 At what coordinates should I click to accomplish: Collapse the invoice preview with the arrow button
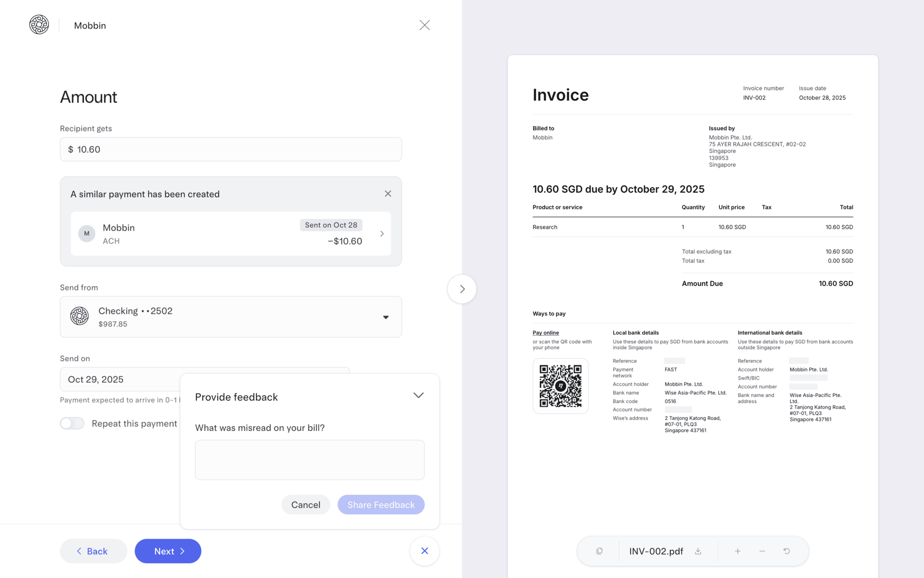462,289
